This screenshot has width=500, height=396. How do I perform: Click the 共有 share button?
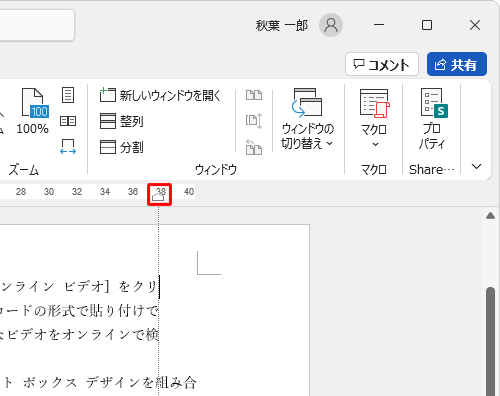pos(457,64)
